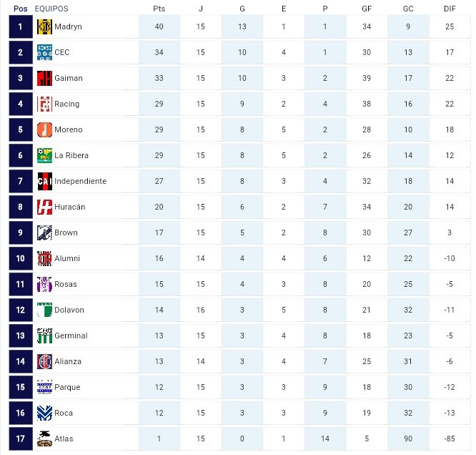The image size is (476, 455).
Task: Open the La Ribera green crest
Action: click(x=44, y=155)
